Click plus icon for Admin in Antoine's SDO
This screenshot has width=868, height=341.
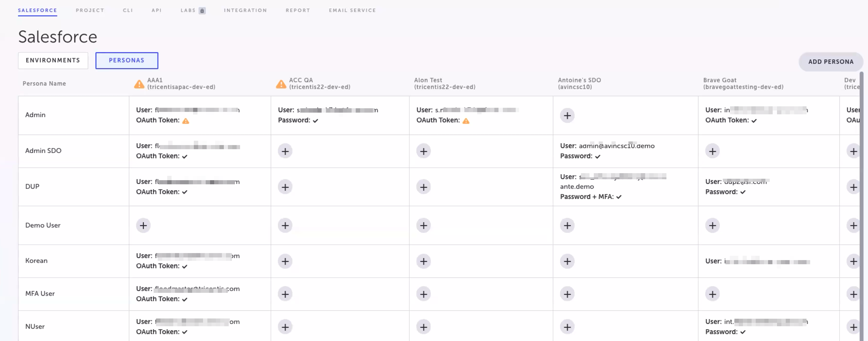coord(567,116)
